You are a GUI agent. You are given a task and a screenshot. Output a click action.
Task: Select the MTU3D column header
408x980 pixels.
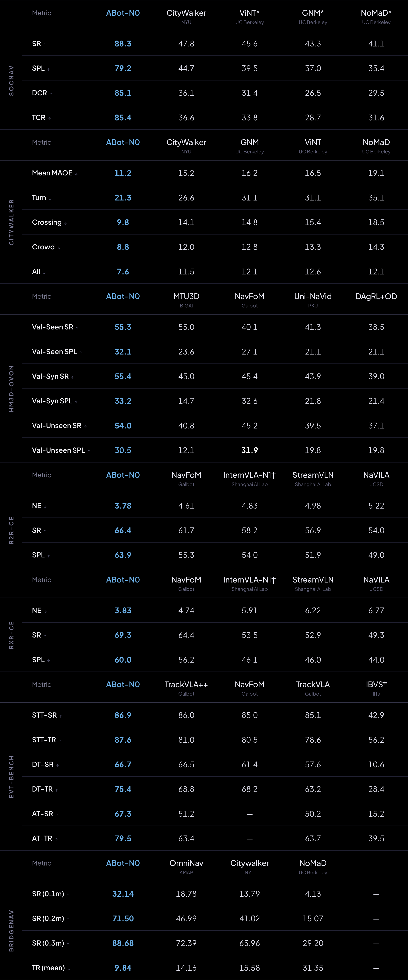tap(186, 296)
